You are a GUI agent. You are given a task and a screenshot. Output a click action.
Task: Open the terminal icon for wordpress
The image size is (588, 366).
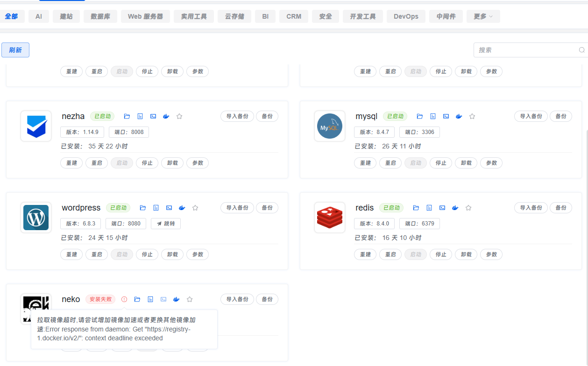pyautogui.click(x=169, y=208)
